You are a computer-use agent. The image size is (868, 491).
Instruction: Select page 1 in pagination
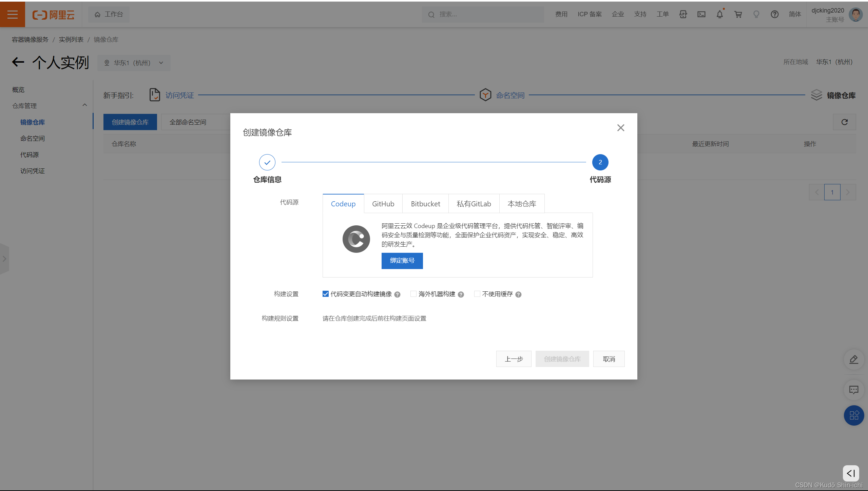832,192
